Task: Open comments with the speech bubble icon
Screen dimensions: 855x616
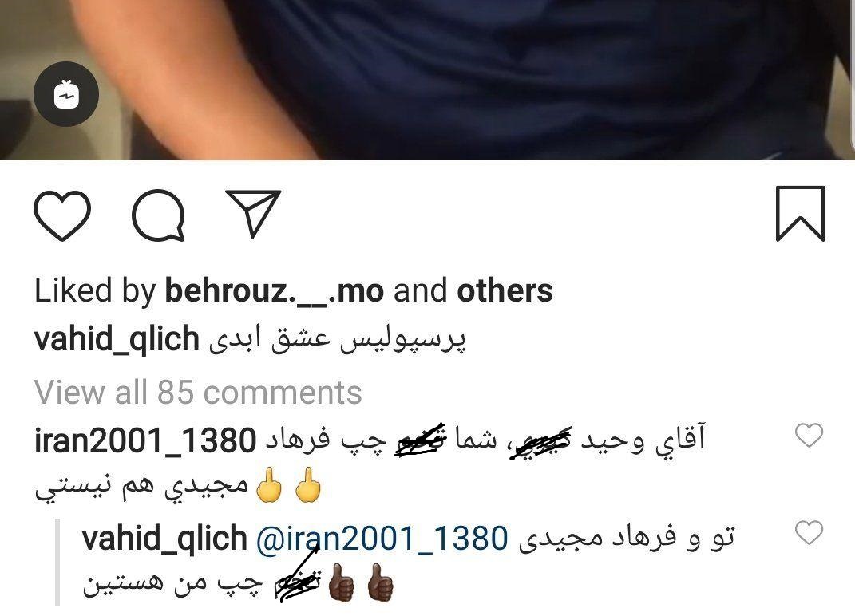Action: pyautogui.click(x=158, y=215)
